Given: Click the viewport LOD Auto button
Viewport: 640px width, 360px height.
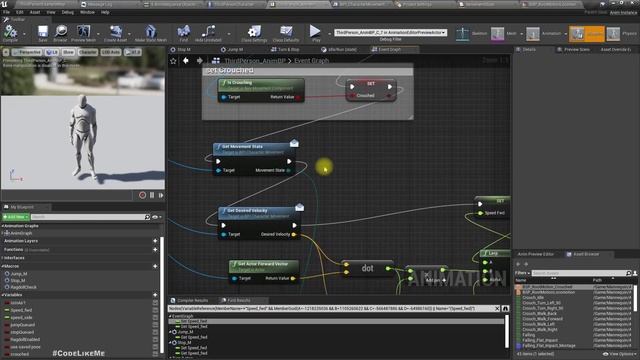Looking at the screenshot, I should pyautogui.click(x=111, y=52).
